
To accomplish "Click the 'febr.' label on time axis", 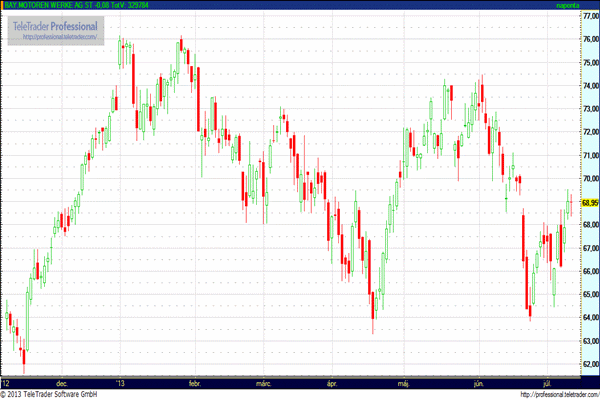I will point(195,383).
